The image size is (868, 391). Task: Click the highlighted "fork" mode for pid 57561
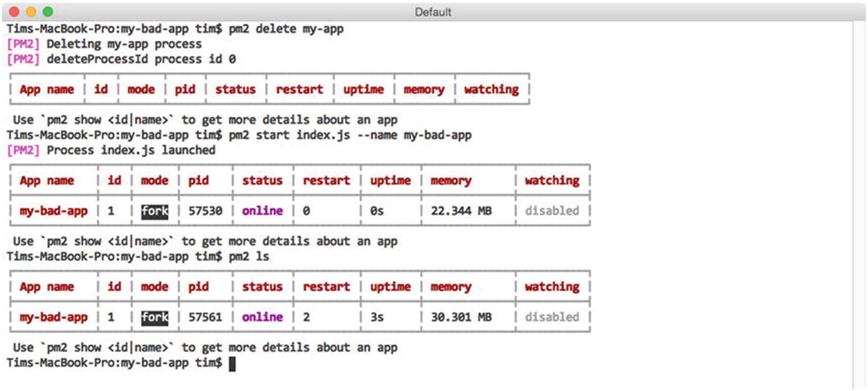point(154,317)
